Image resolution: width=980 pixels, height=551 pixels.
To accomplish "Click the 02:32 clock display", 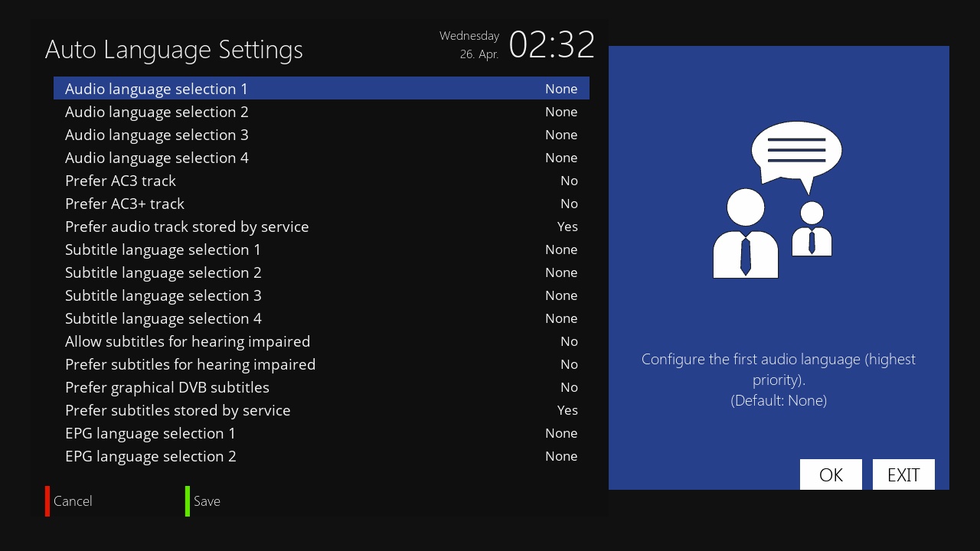I will (x=552, y=44).
